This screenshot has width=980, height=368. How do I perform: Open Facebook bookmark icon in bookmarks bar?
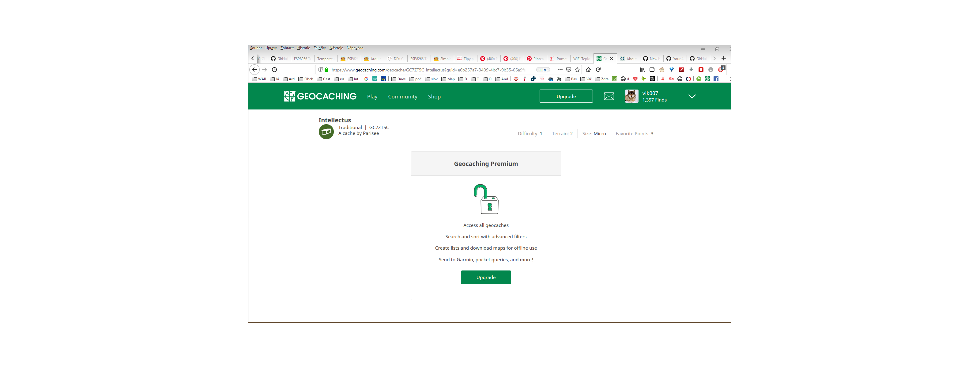point(716,79)
